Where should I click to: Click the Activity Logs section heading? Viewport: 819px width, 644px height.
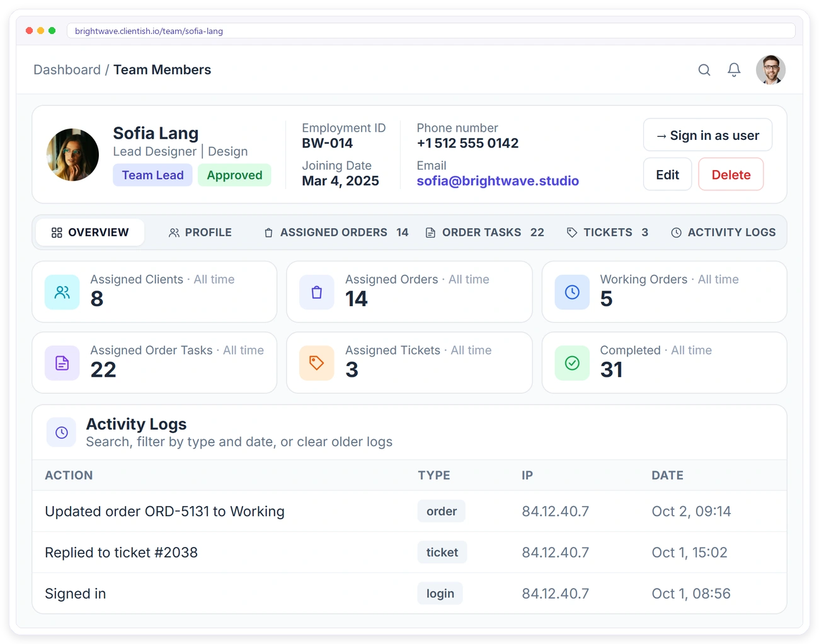136,424
